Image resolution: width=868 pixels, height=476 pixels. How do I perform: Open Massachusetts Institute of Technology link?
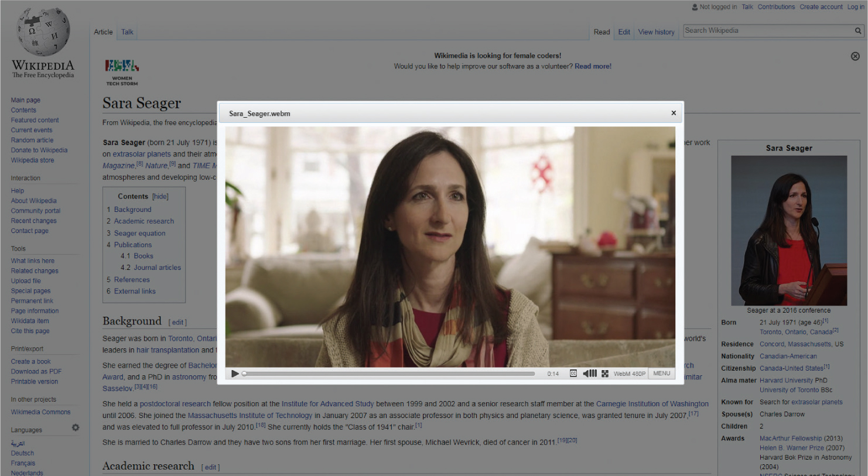tap(250, 415)
